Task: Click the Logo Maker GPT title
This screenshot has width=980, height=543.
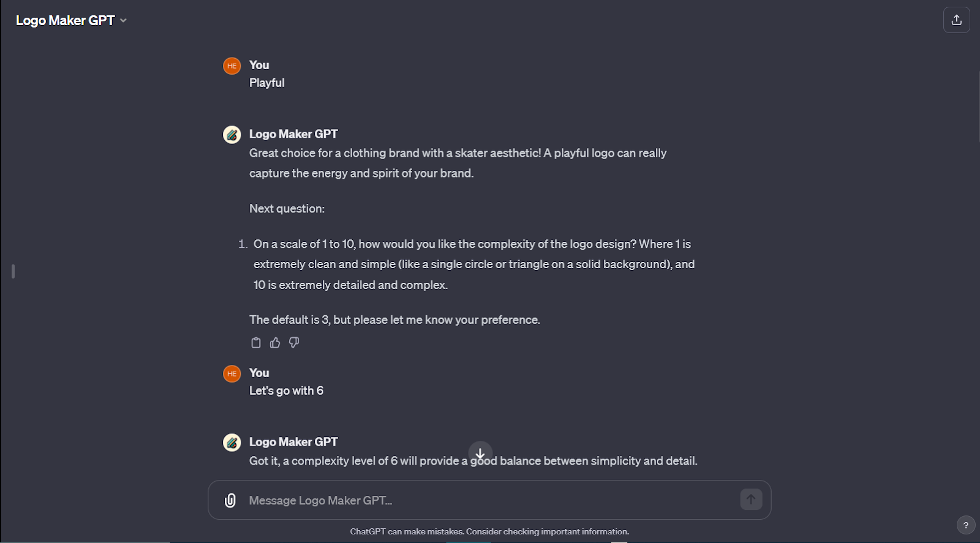Action: point(64,20)
